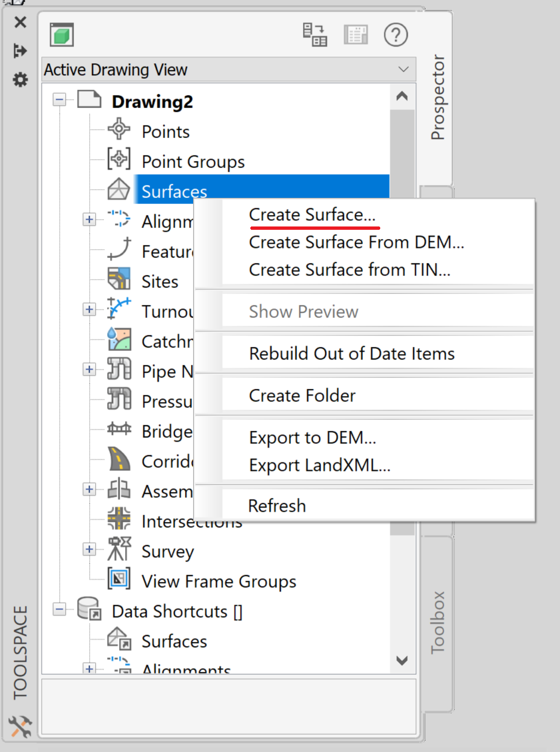Click the item view orientation icon

314,35
